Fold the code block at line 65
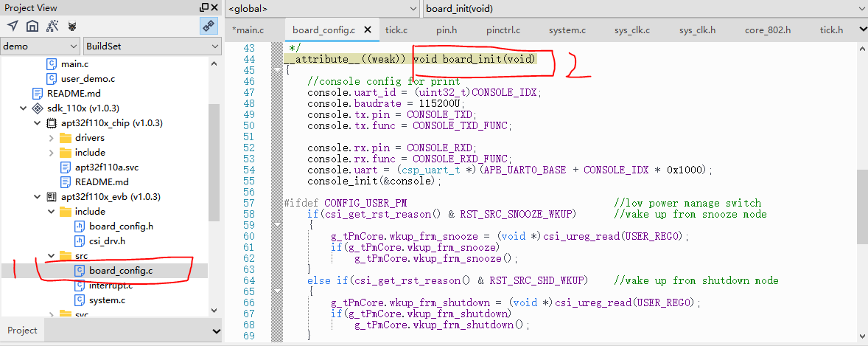 [x=278, y=291]
